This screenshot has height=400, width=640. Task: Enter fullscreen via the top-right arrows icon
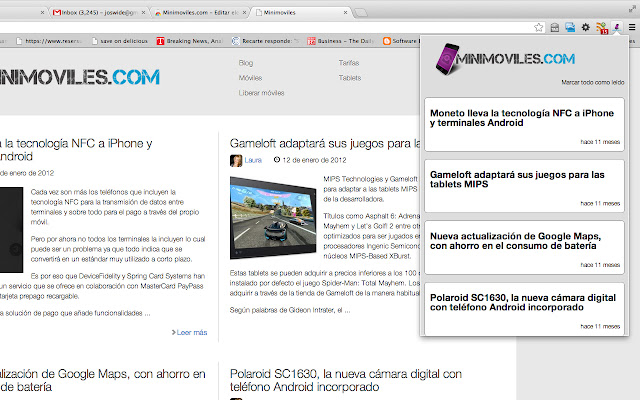coord(632,8)
